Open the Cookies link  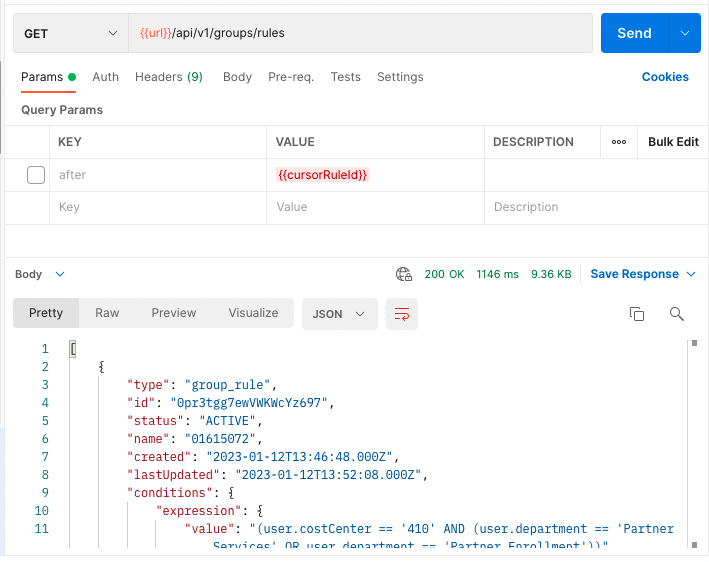click(x=664, y=77)
